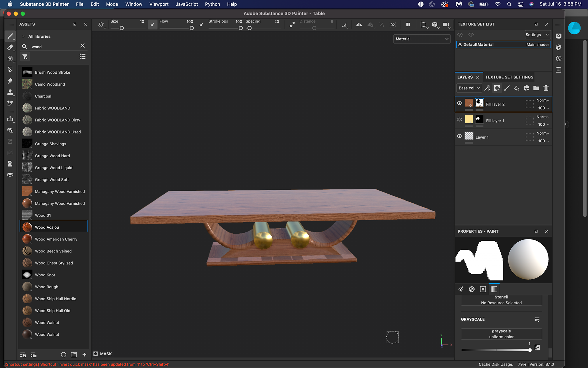Adjust the grayscale value slider

pos(496,350)
